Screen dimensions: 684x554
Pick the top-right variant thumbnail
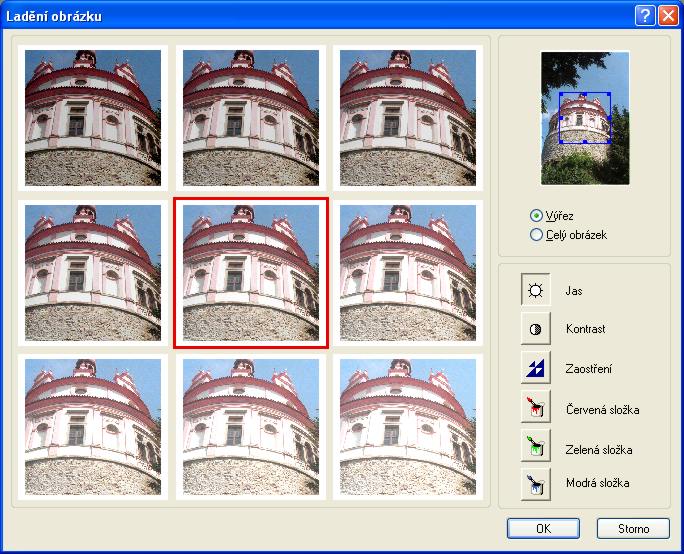click(x=408, y=118)
